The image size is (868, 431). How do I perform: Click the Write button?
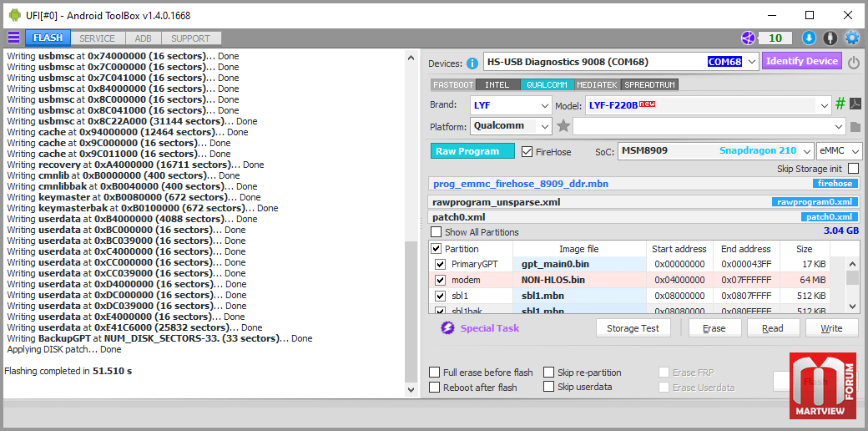831,328
